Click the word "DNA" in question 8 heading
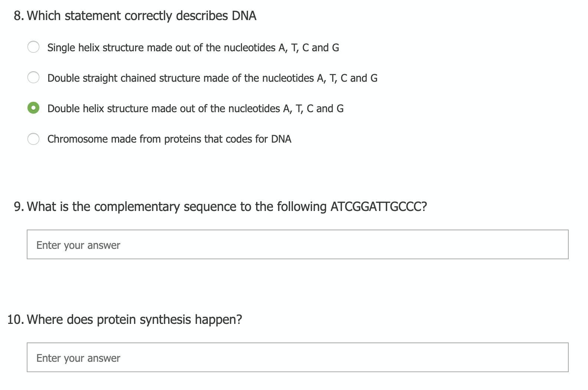588x390 pixels. [244, 16]
